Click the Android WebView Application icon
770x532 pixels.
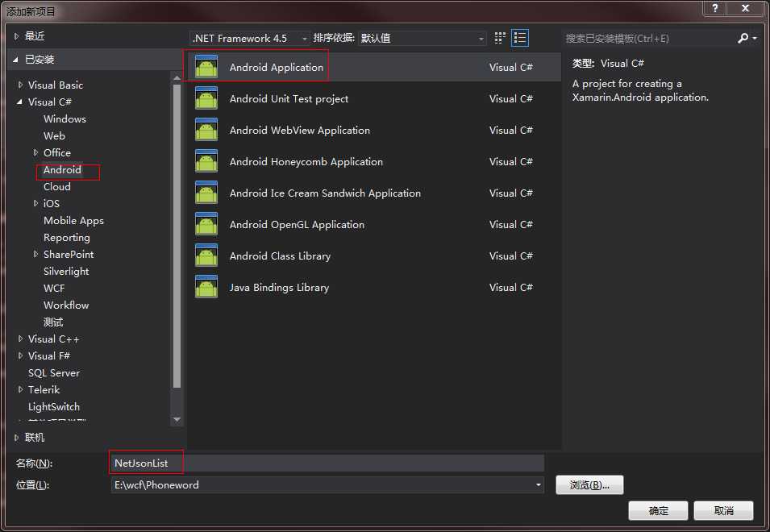click(206, 130)
